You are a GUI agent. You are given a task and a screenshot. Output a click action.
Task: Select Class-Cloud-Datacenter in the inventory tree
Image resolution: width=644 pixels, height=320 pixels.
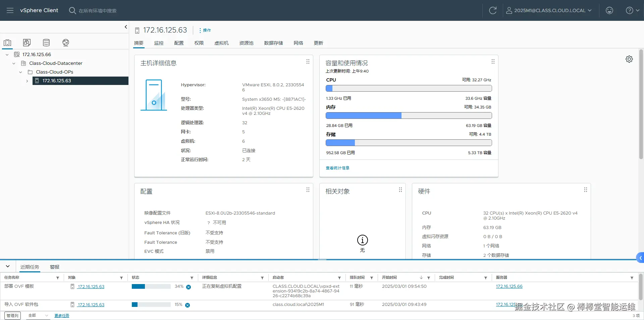point(56,63)
